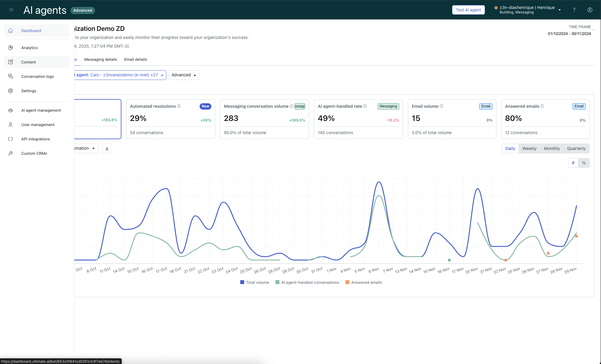This screenshot has width=601, height=364.
Task: Switch to Messaging details tab
Action: 100,59
